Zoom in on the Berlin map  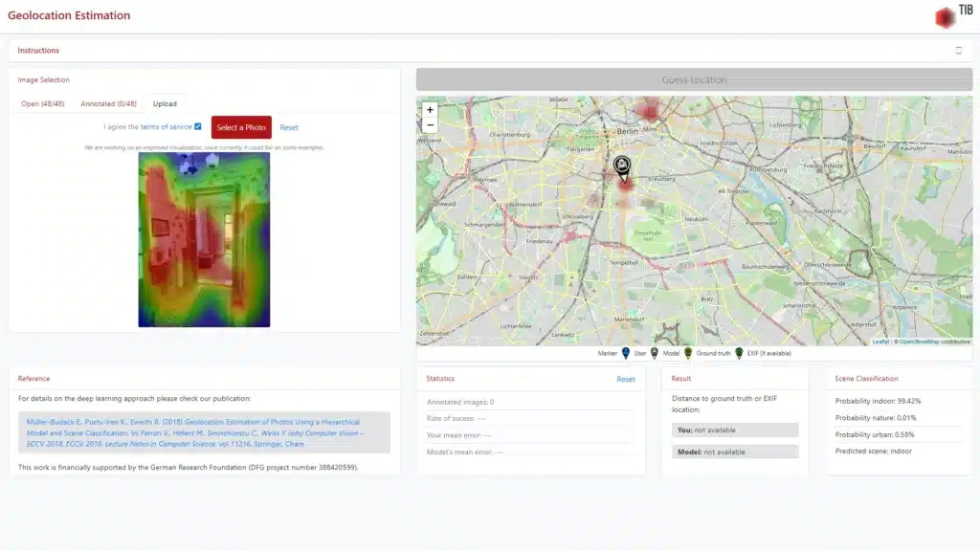tap(430, 110)
